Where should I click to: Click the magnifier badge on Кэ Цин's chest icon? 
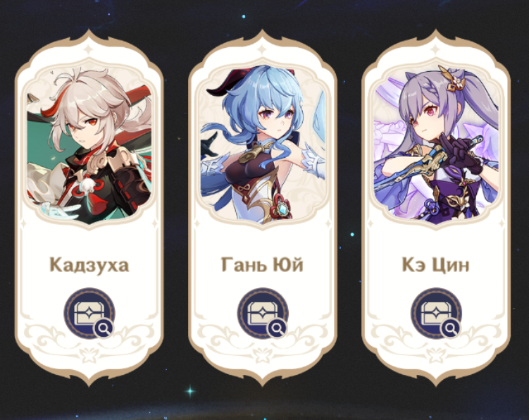450,328
